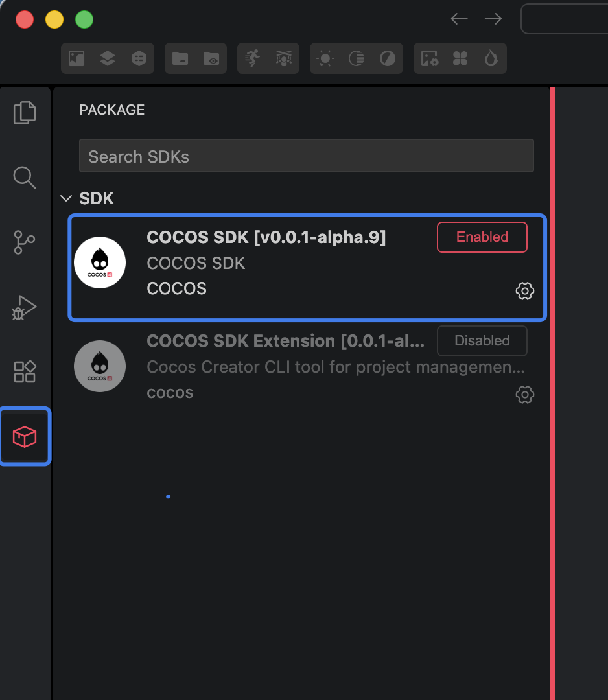
Task: Toggle the Disabled button for COCOS SDK Extension
Action: coord(482,341)
